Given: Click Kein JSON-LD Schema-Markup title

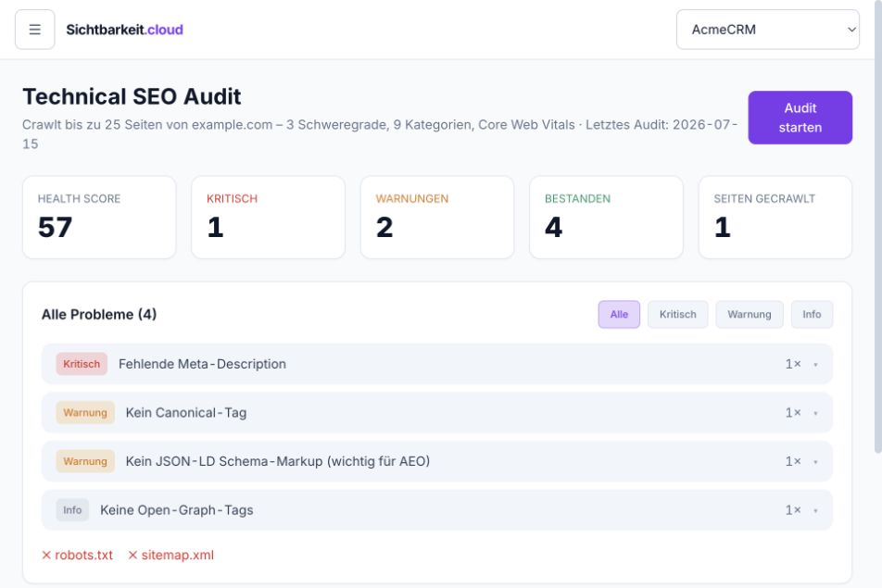Looking at the screenshot, I should click(277, 461).
